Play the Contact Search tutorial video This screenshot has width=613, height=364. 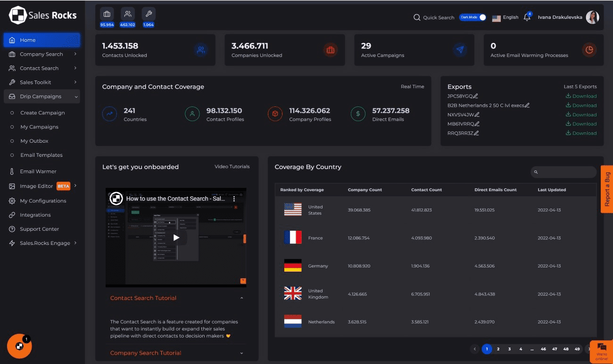(x=176, y=237)
